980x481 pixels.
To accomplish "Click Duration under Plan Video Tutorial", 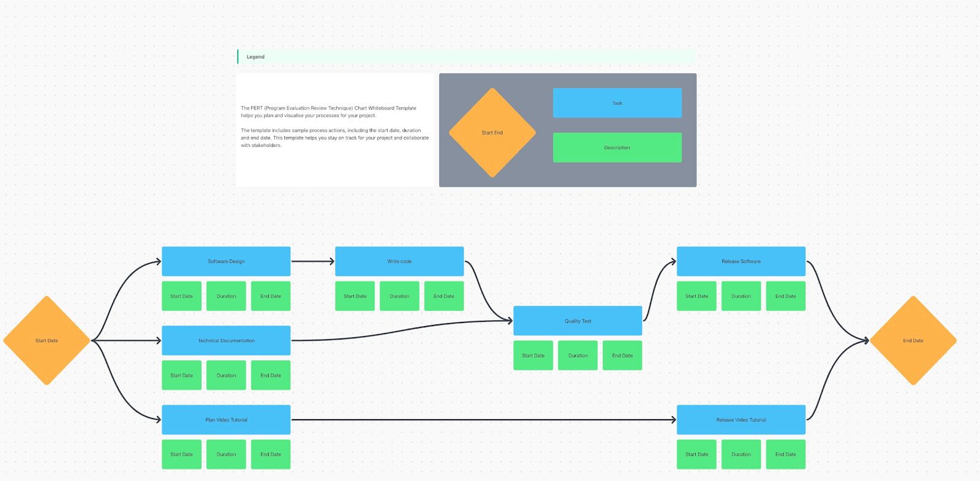I will point(226,455).
